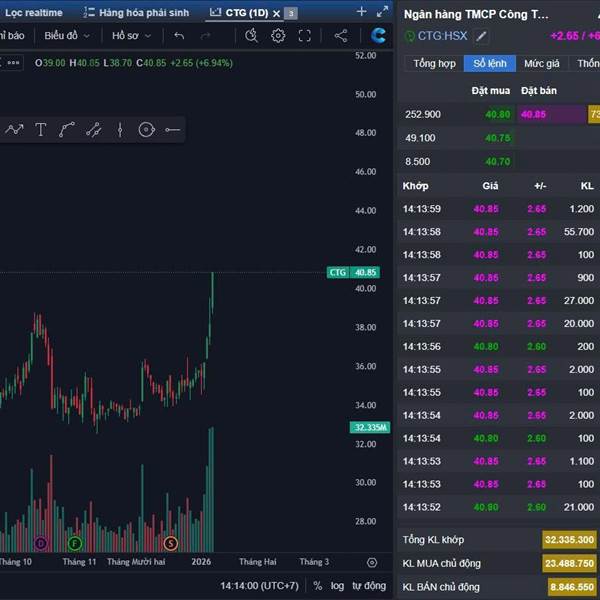Undo the last chart action
600x600 pixels.
coord(179,36)
